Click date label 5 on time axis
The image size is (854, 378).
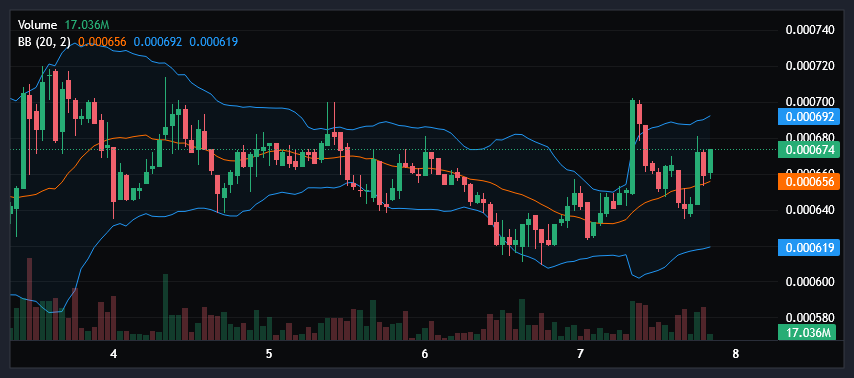coord(269,353)
